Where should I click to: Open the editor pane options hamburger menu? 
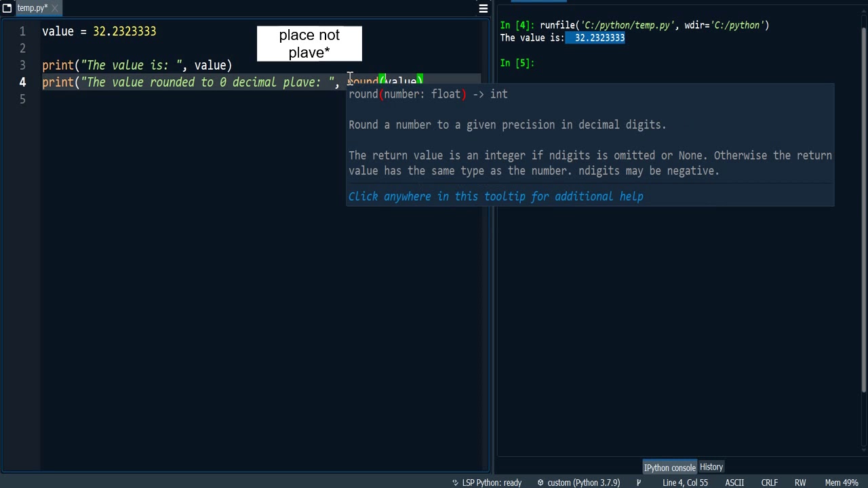[484, 9]
